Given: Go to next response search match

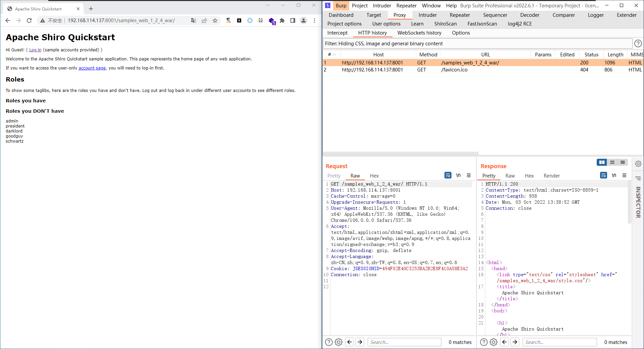Looking at the screenshot, I should 515,342.
